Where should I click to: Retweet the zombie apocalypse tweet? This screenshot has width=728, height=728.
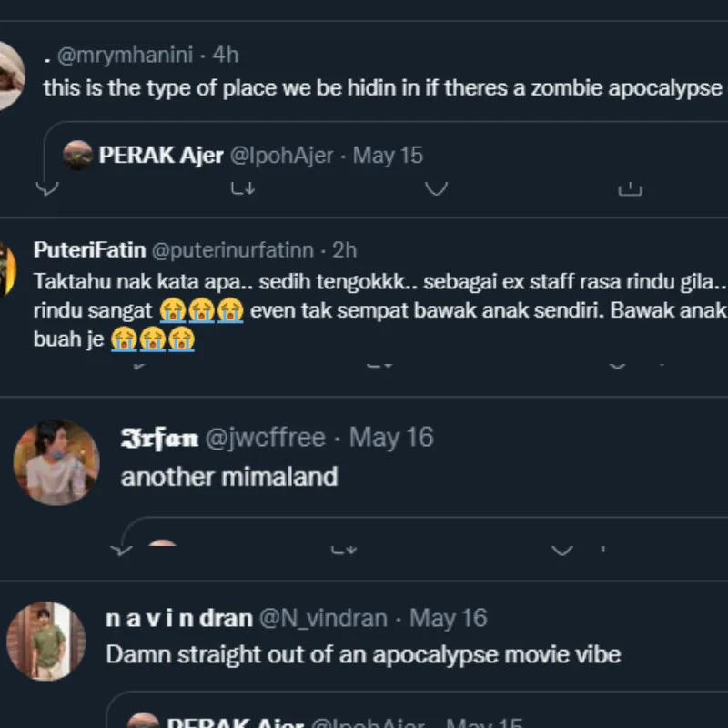241,188
